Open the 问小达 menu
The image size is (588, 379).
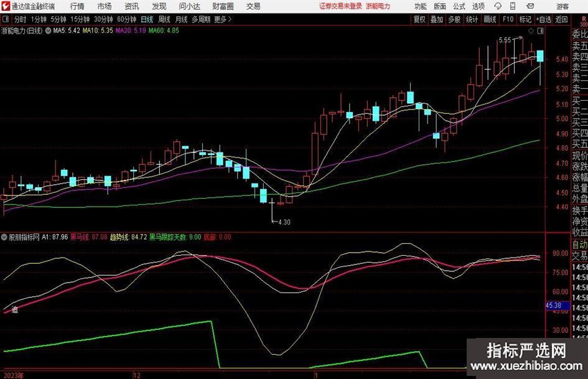pyautogui.click(x=189, y=6)
